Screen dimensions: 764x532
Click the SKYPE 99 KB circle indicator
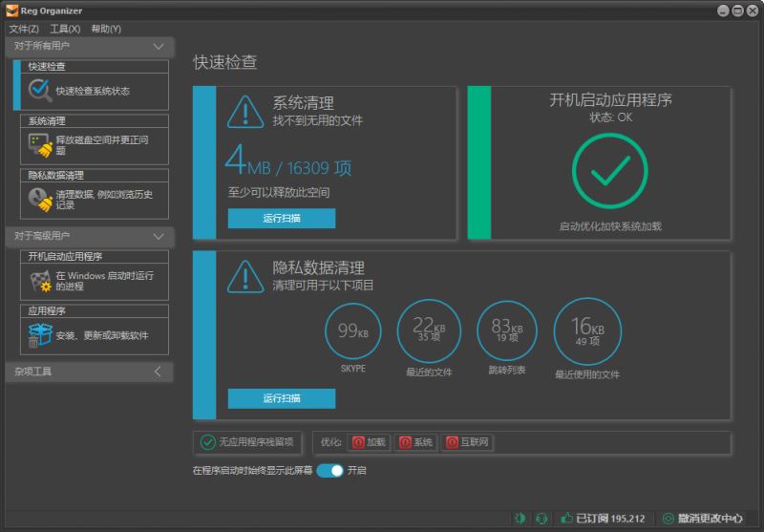pos(352,330)
